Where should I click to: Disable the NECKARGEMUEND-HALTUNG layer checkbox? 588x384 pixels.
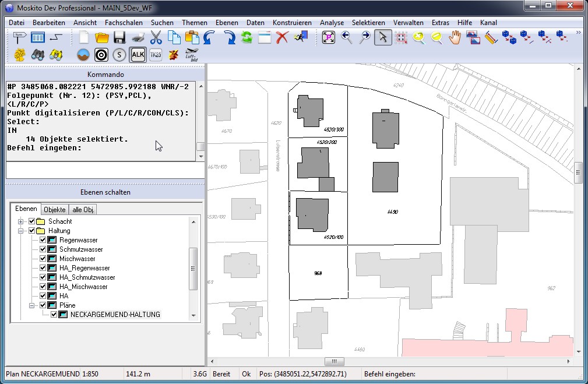(x=54, y=315)
